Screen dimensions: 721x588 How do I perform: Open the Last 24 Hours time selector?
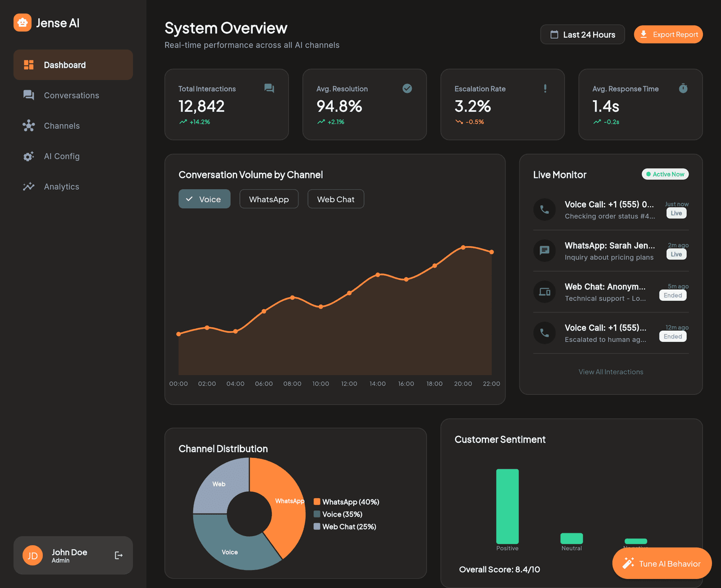[x=582, y=34]
